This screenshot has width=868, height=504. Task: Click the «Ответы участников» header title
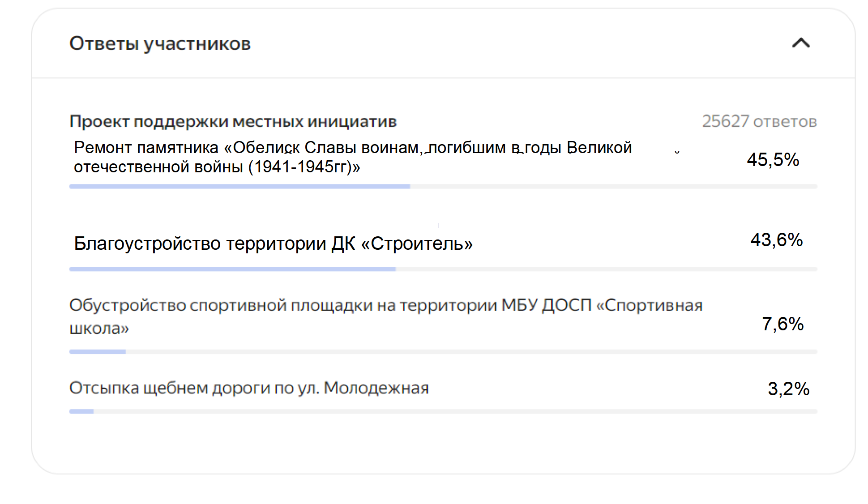tap(160, 44)
